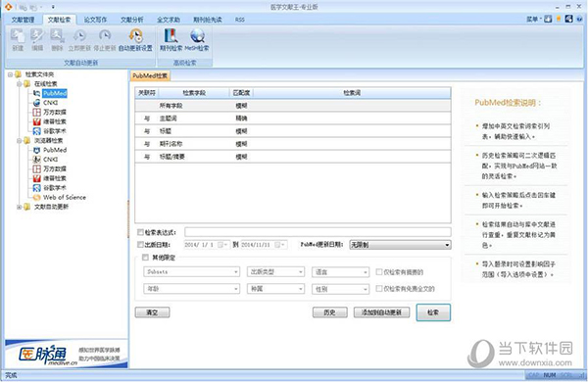Click the 编辑 (Edit) ribbon icon
Screen dimensions: 588x382
(x=37, y=39)
